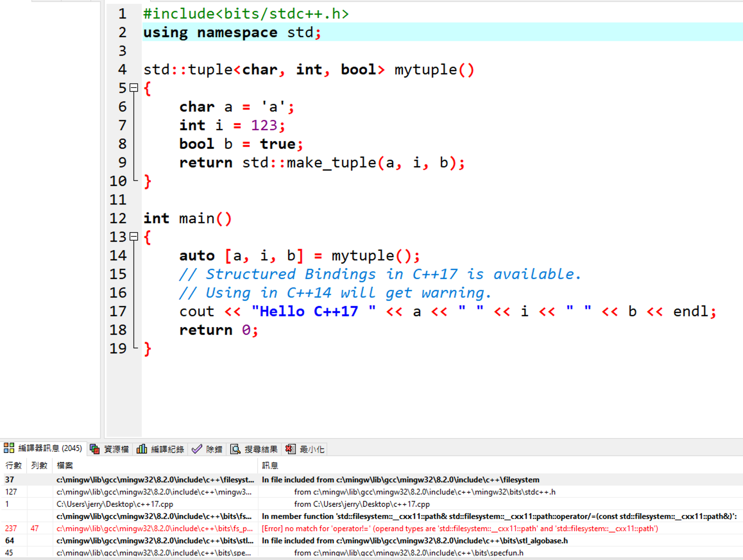Click the 行數 column header
743x560 pixels.
[13, 466]
